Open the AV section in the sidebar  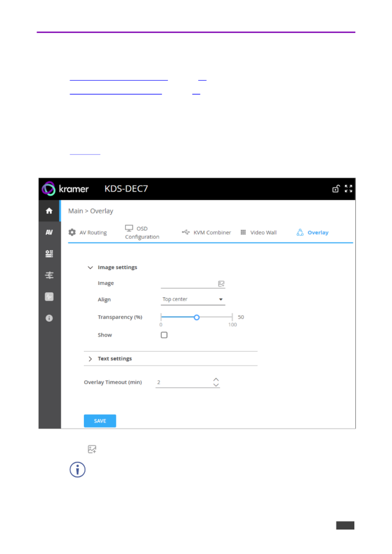[49, 232]
